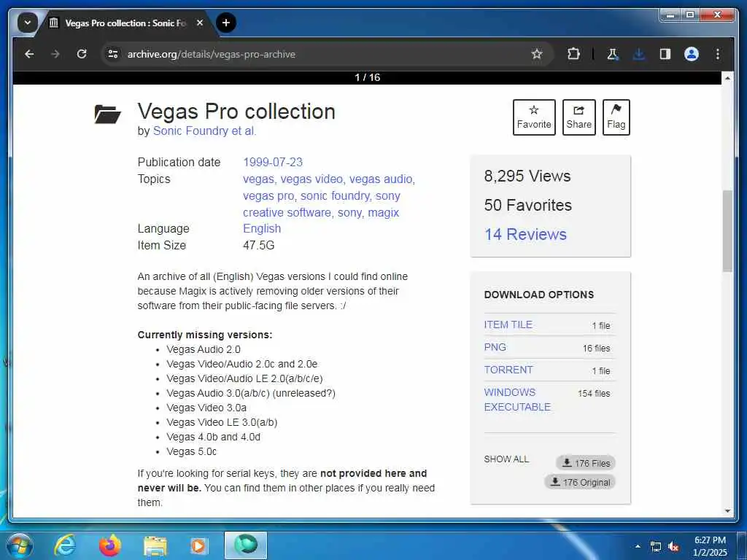Open the 'sony creative software' topic link
This screenshot has height=560, width=747.
pos(322,204)
